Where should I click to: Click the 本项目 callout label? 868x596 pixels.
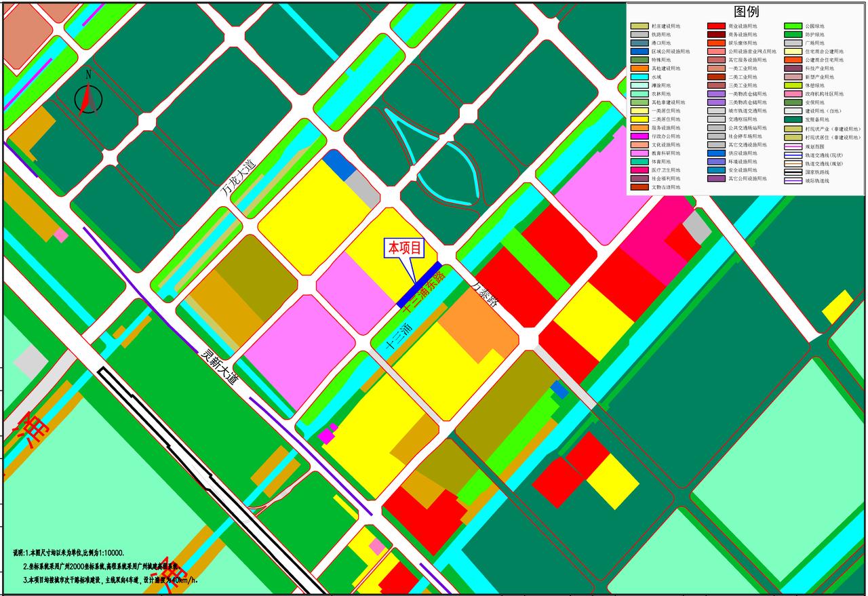tap(405, 248)
